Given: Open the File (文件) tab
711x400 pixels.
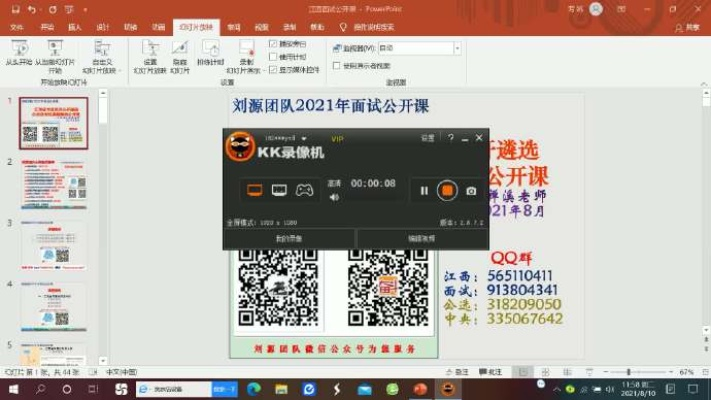Looking at the screenshot, I should [17, 27].
